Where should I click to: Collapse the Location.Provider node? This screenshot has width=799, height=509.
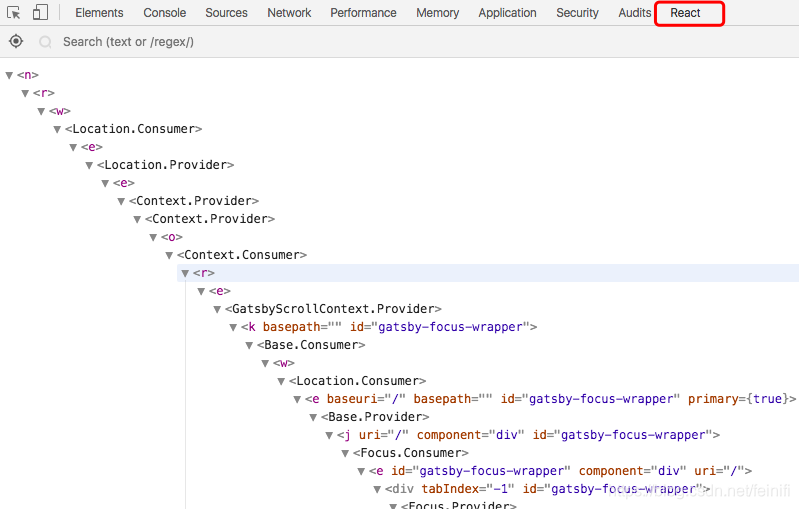(89, 165)
